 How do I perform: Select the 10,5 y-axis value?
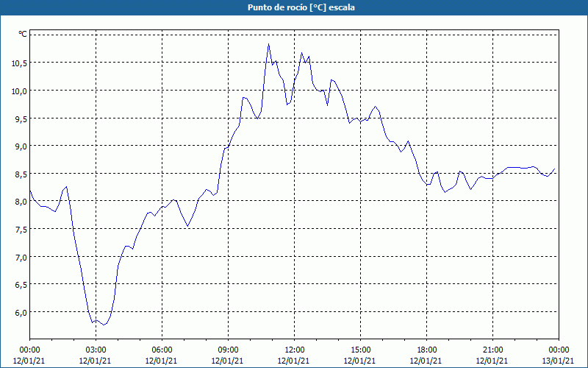click(x=19, y=63)
